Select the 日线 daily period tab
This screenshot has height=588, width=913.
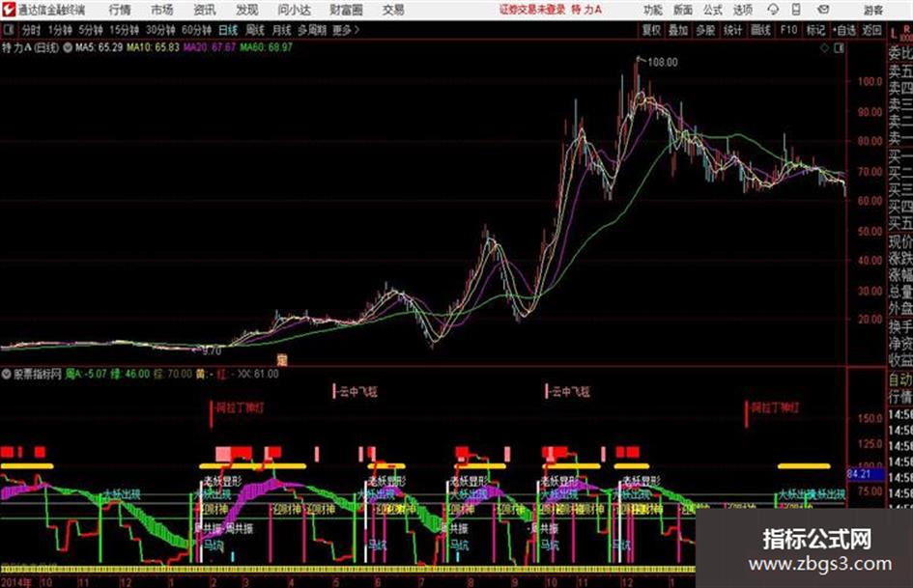point(228,30)
